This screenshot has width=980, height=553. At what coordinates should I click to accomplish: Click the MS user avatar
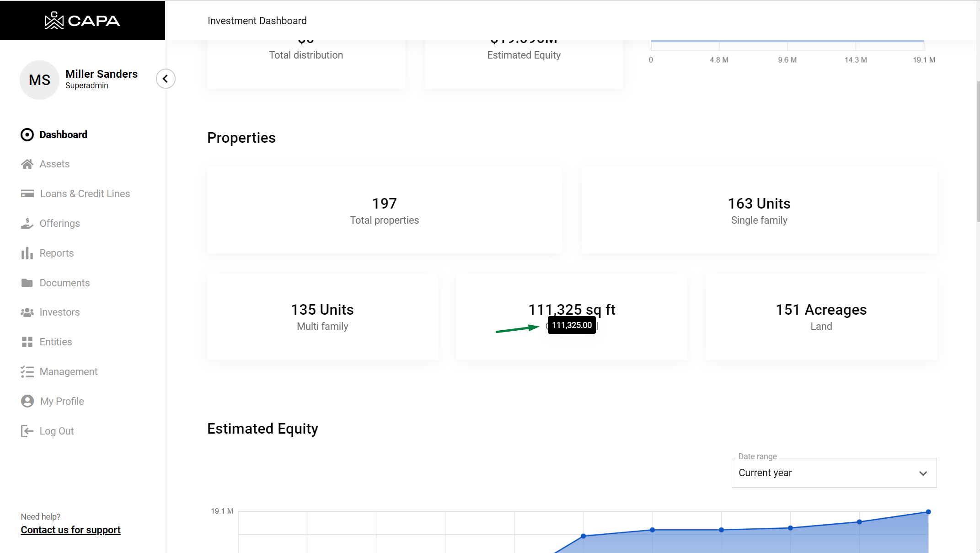point(39,80)
